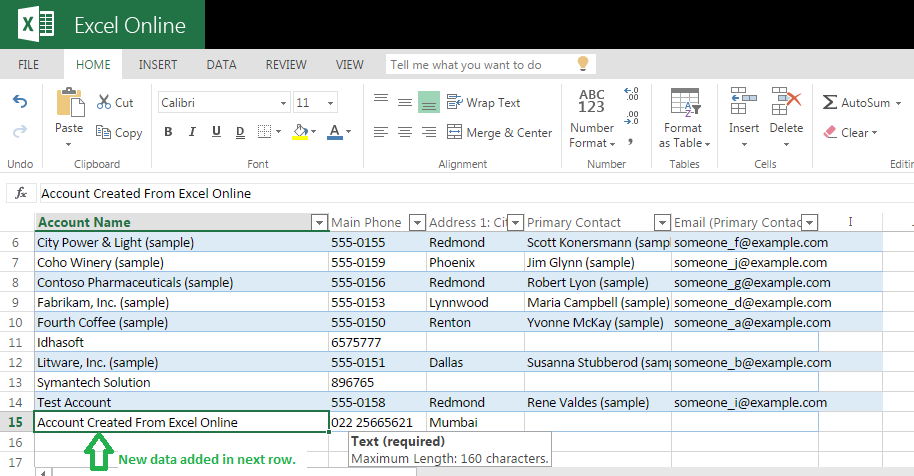The width and height of the screenshot is (914, 476).
Task: Open Primary Contact column filter dropdown
Action: click(662, 223)
